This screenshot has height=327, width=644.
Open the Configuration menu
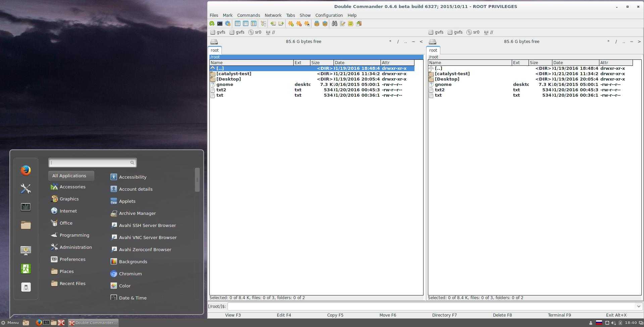click(329, 15)
